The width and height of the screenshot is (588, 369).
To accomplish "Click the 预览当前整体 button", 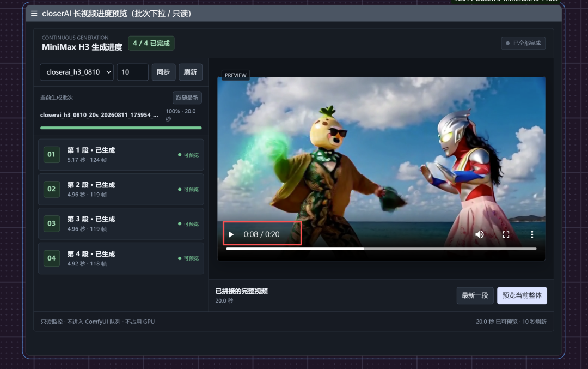I will click(x=522, y=295).
